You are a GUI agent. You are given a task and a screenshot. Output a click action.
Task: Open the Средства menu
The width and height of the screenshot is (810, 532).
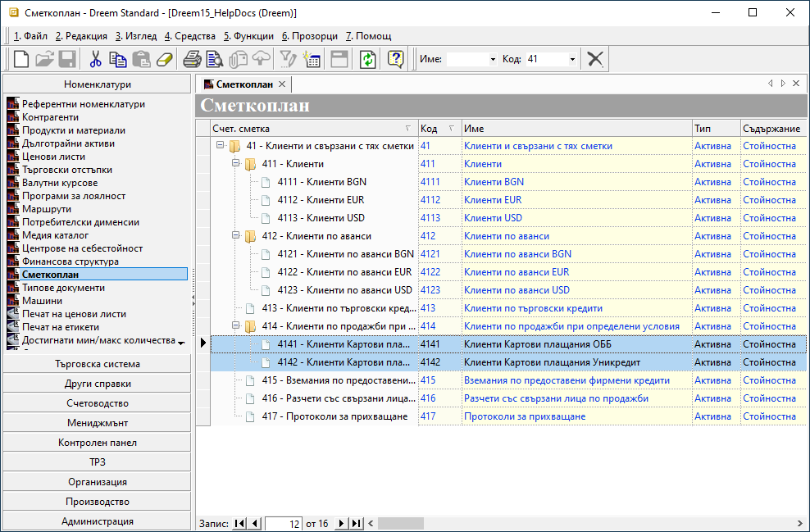point(189,36)
